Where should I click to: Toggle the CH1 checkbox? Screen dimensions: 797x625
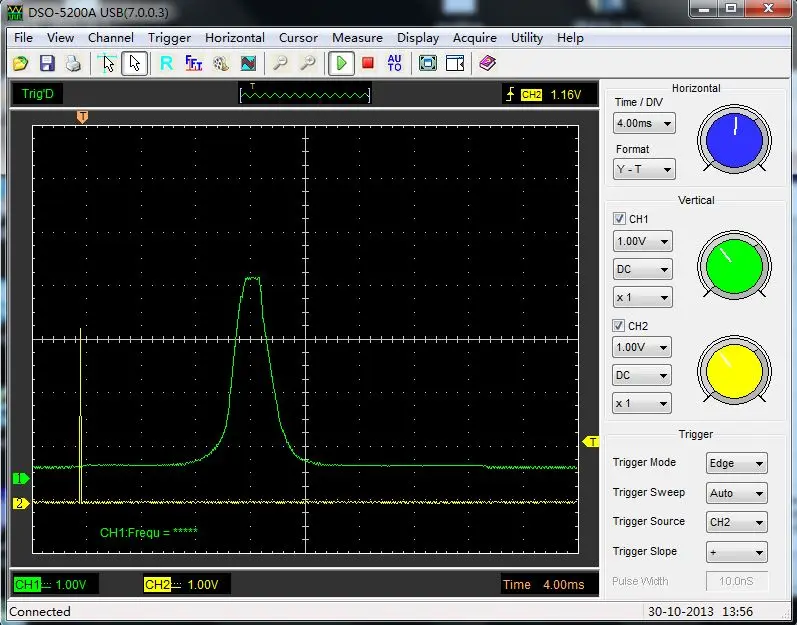(620, 218)
